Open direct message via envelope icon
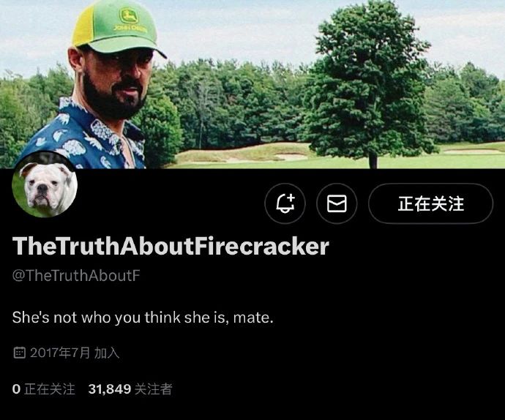This screenshot has width=505, height=420. pyautogui.click(x=337, y=203)
